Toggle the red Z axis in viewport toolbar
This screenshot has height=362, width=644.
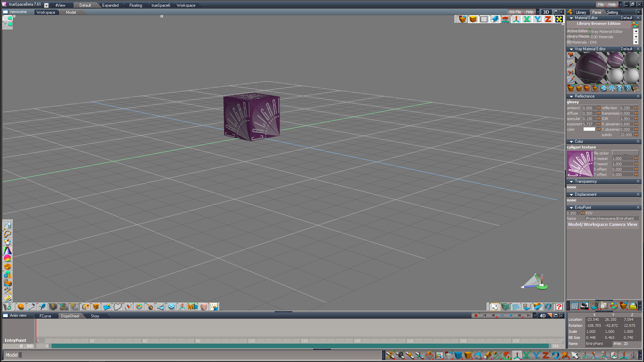548,19
